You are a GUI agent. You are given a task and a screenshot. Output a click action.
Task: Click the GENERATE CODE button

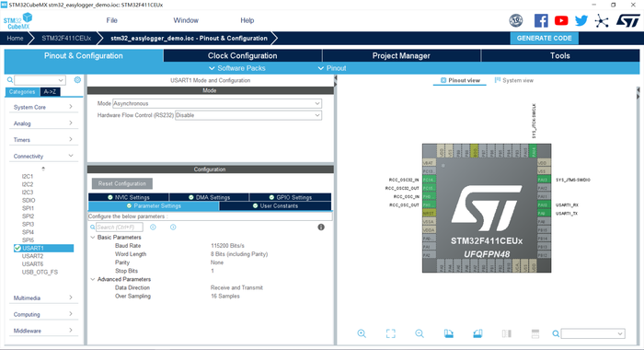coord(545,38)
